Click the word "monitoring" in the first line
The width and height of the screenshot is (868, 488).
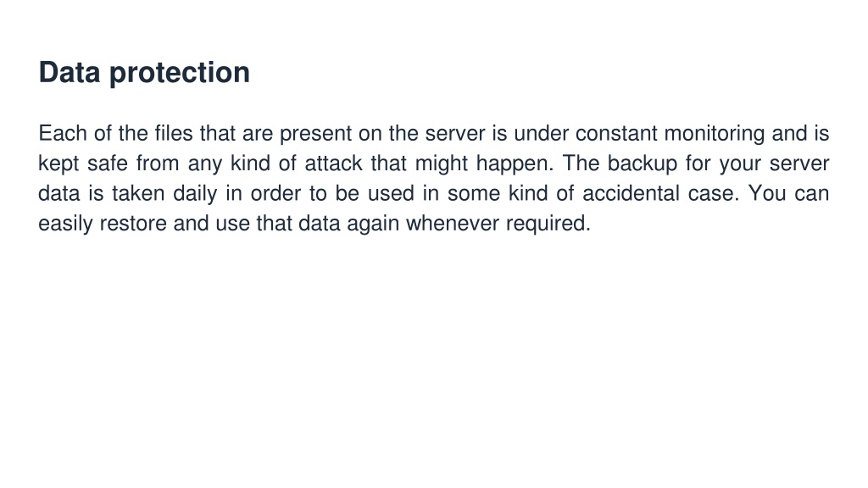pos(714,133)
